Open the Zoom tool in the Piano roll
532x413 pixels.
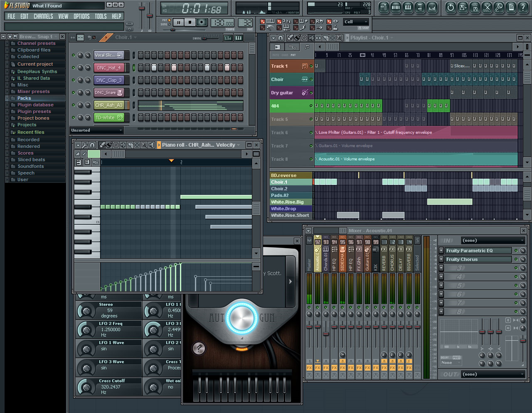[x=145, y=145]
